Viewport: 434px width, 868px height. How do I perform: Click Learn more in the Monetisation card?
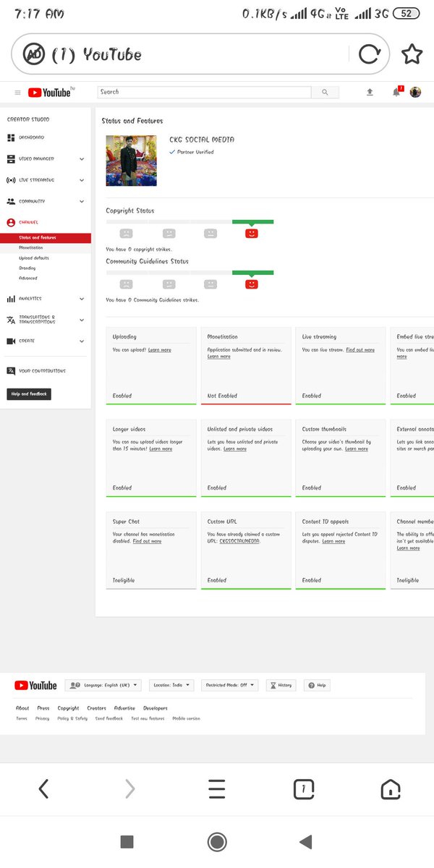point(219,357)
